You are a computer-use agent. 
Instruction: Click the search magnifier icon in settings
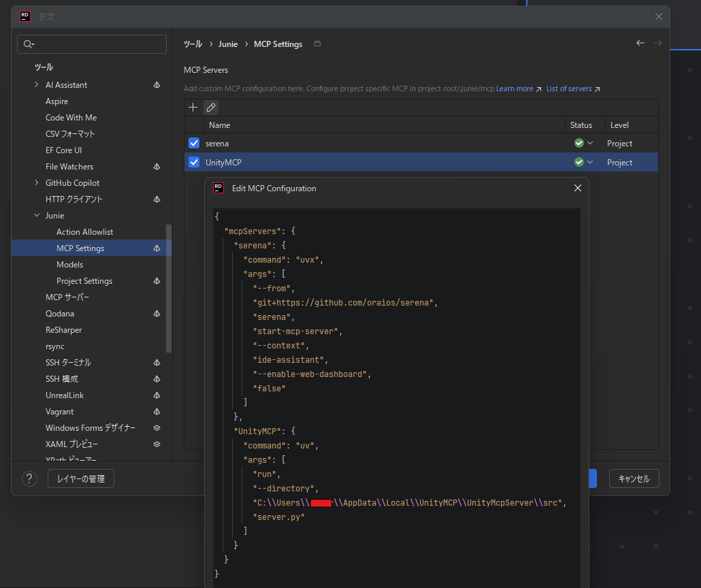click(x=28, y=44)
